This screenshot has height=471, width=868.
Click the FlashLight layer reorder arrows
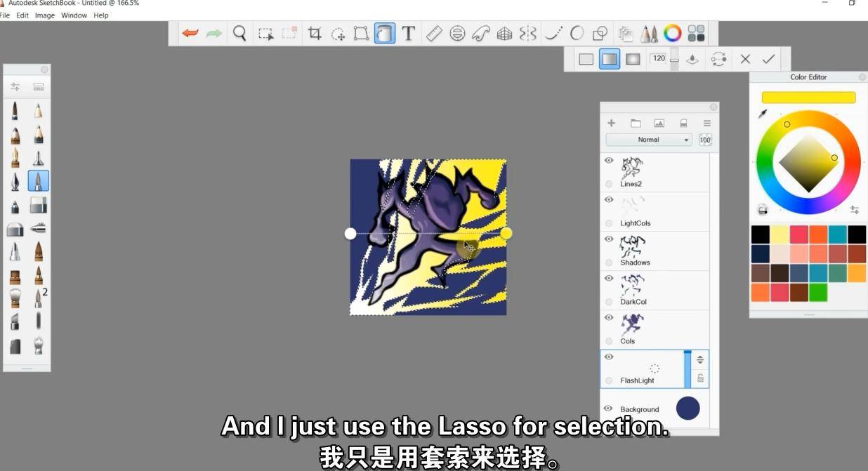700,360
